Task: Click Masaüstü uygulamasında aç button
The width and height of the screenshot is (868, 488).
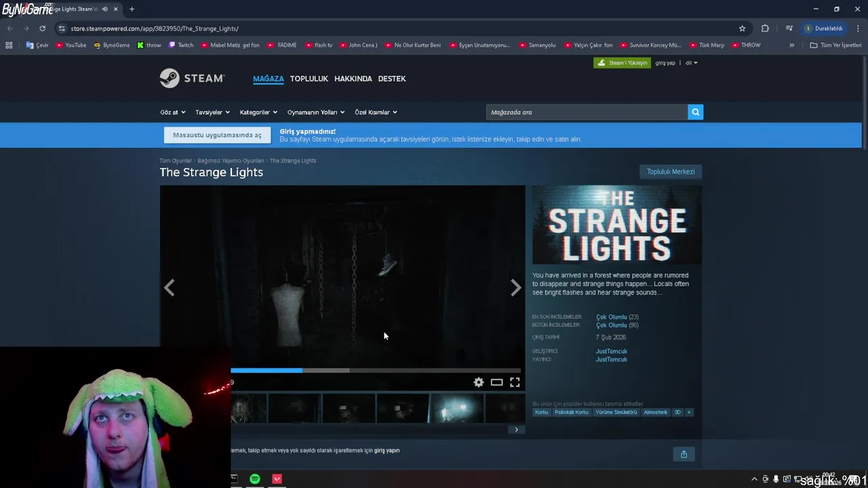Action: (217, 135)
